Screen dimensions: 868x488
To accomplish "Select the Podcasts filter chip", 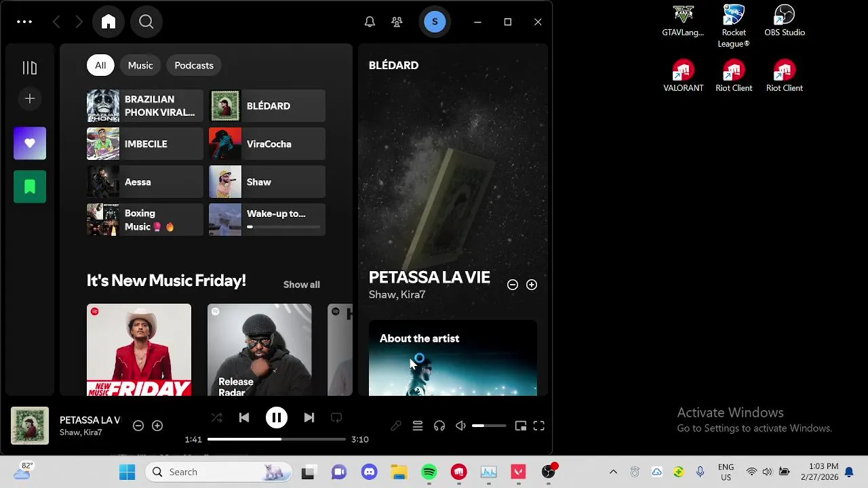I will tap(194, 65).
